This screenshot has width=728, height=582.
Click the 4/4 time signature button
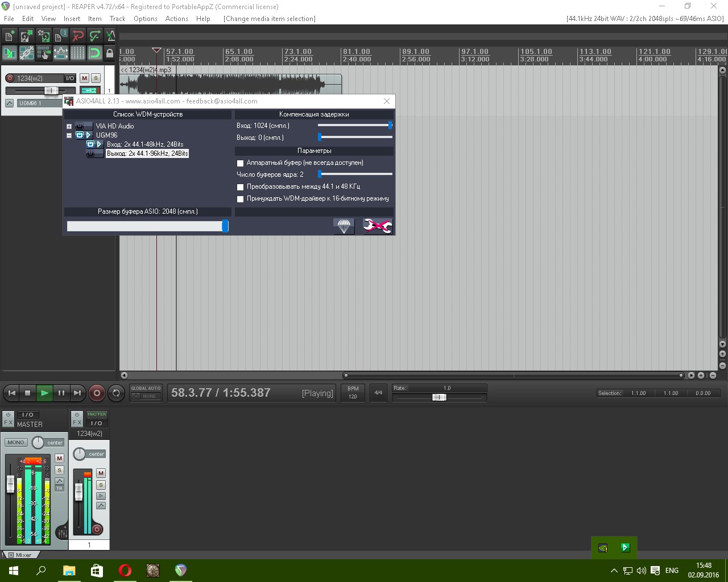[378, 393]
